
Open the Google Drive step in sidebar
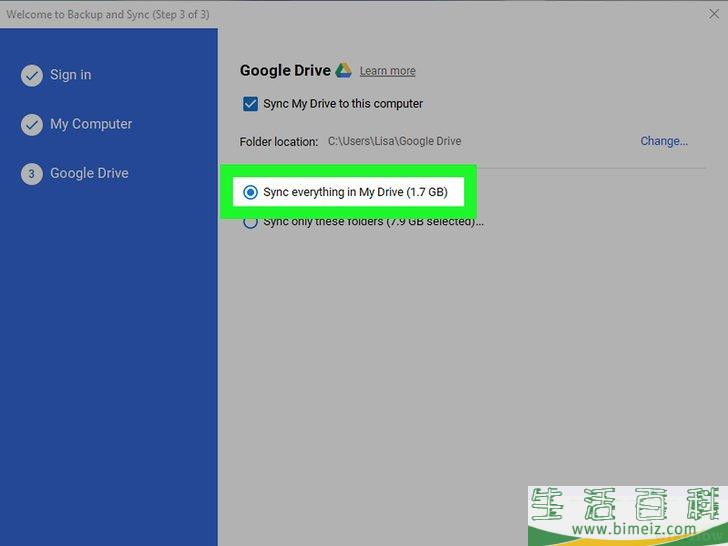[x=89, y=173]
